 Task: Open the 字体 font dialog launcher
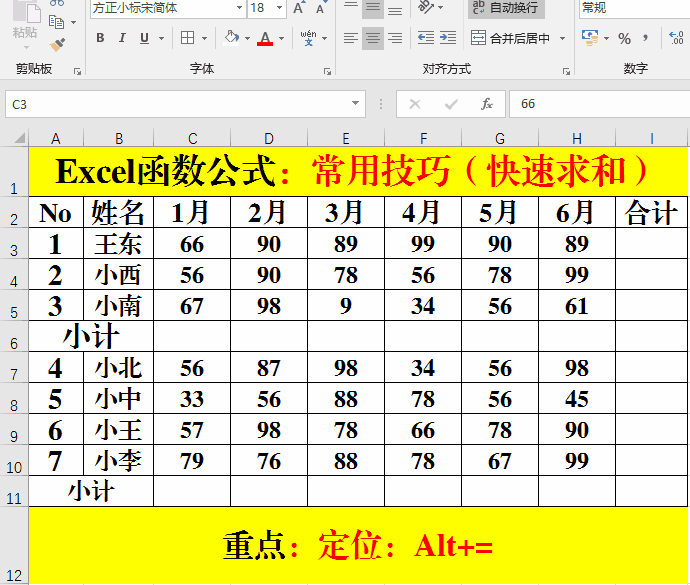(x=327, y=71)
